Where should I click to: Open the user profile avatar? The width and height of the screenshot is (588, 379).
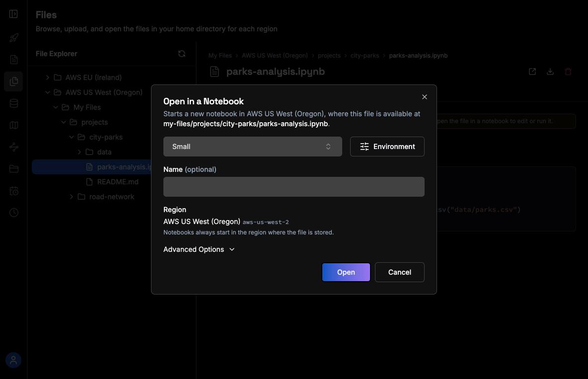click(13, 360)
